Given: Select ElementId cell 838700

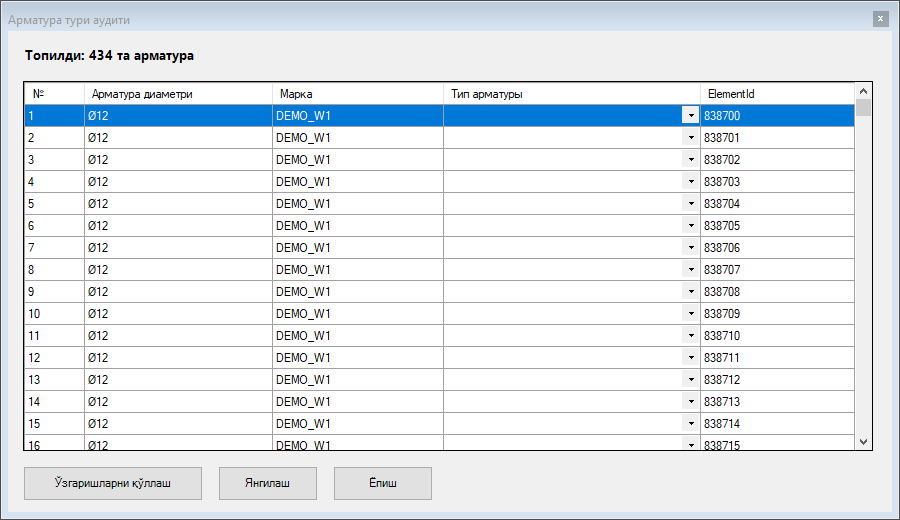Looking at the screenshot, I should [x=777, y=115].
